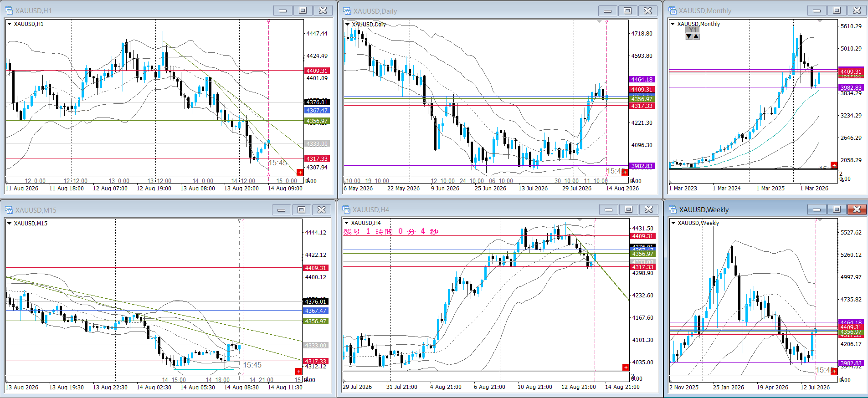Click the XAUUSD,Daily window title icon

pos(347,11)
